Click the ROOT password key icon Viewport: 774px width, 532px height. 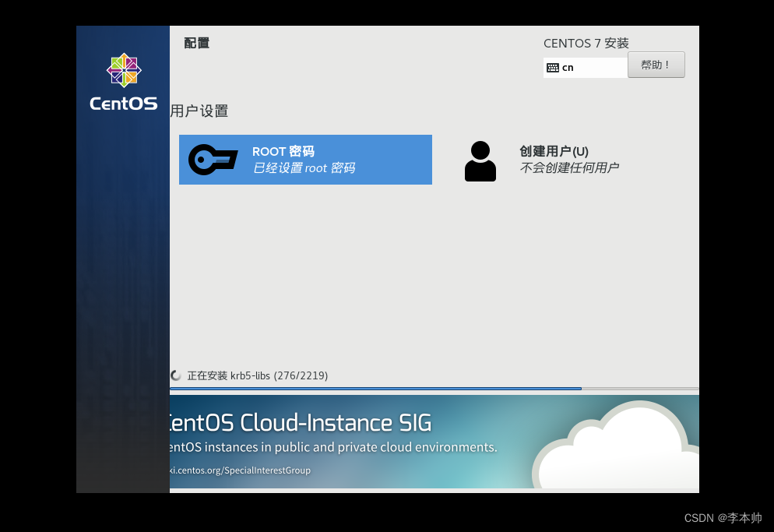click(x=213, y=160)
